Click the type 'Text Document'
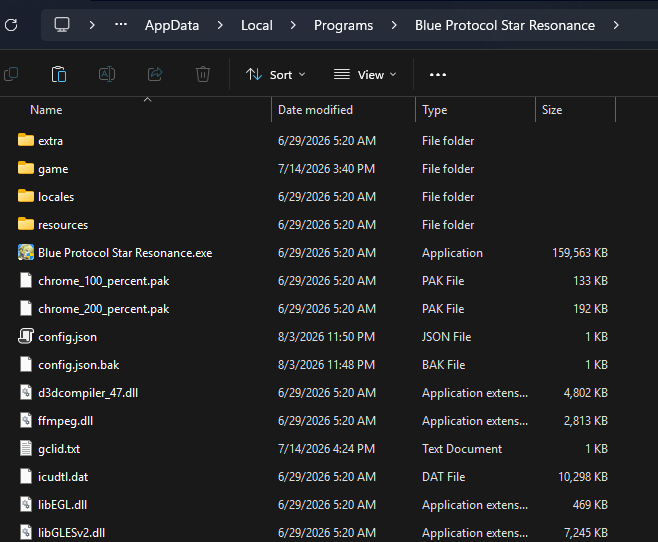 [x=462, y=449]
